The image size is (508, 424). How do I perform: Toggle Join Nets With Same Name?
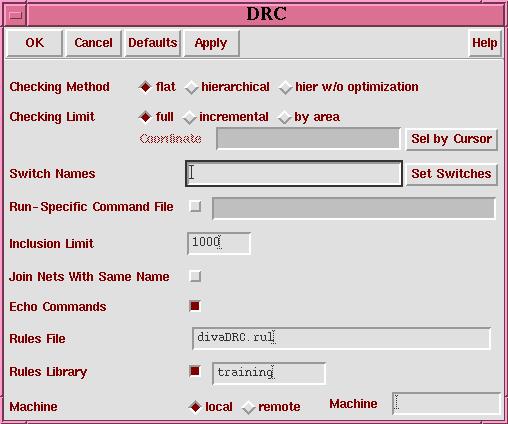click(195, 276)
